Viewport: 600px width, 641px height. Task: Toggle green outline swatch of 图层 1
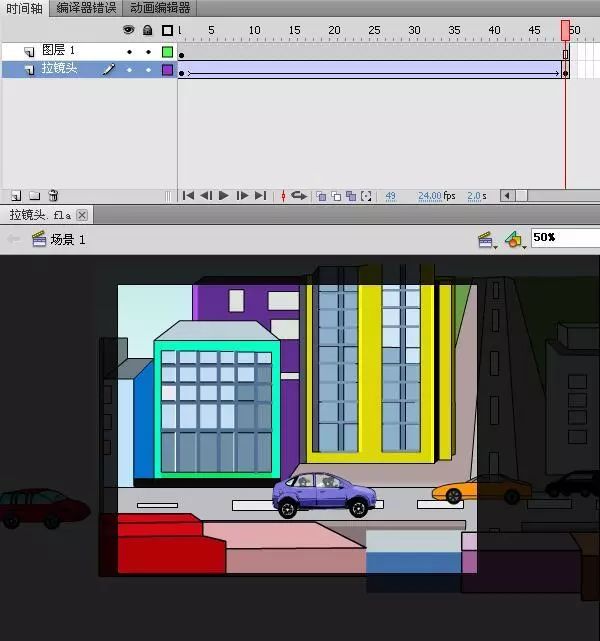[x=167, y=52]
